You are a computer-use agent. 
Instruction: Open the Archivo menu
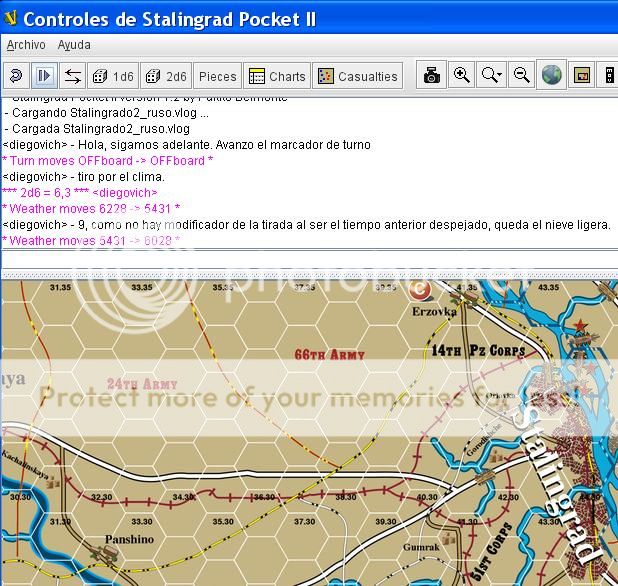[26, 45]
